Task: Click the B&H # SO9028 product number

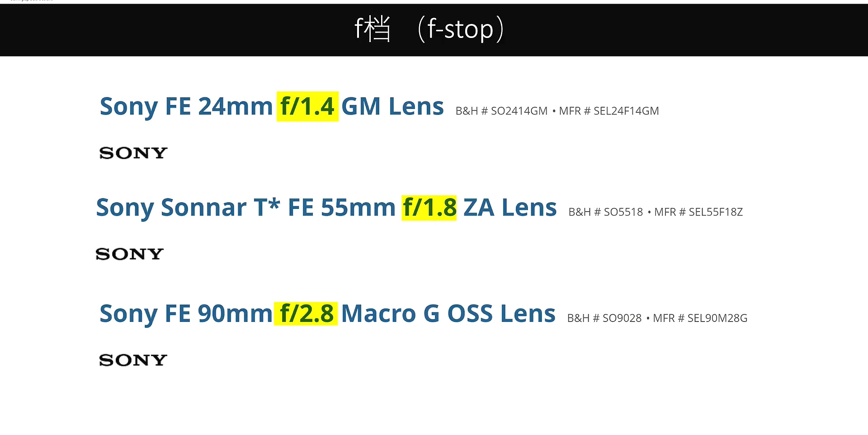Action: (604, 318)
